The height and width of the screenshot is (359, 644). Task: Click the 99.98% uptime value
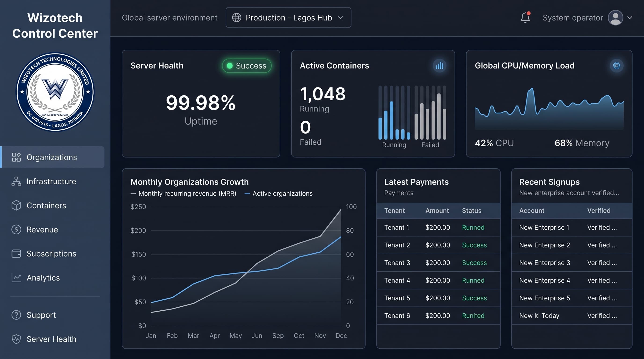pos(201,103)
